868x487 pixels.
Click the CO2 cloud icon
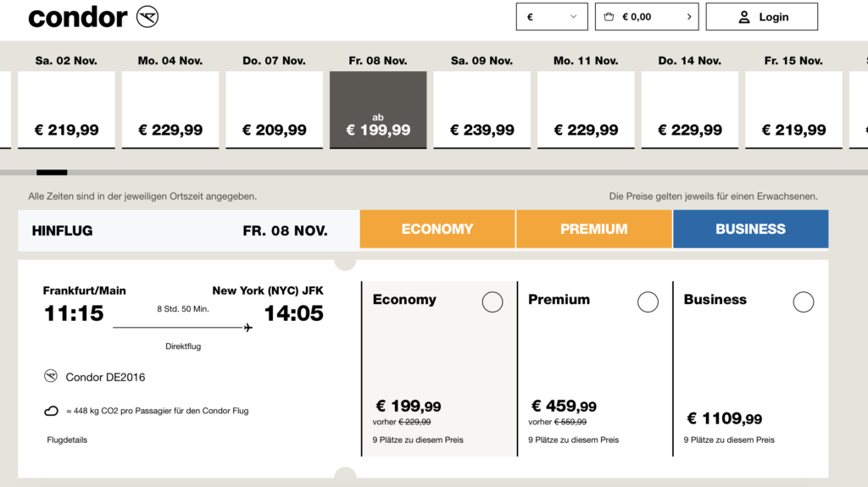pyautogui.click(x=51, y=411)
